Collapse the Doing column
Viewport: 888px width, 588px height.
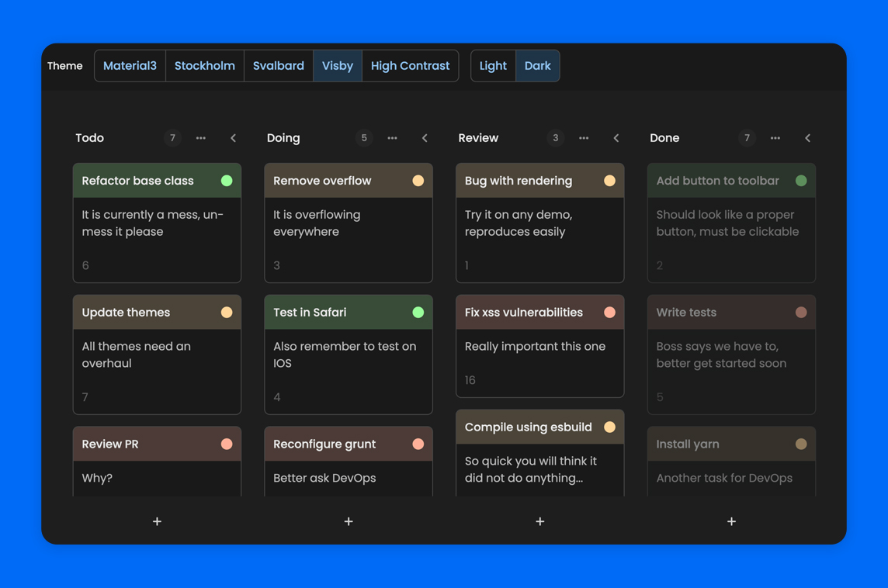pyautogui.click(x=425, y=138)
